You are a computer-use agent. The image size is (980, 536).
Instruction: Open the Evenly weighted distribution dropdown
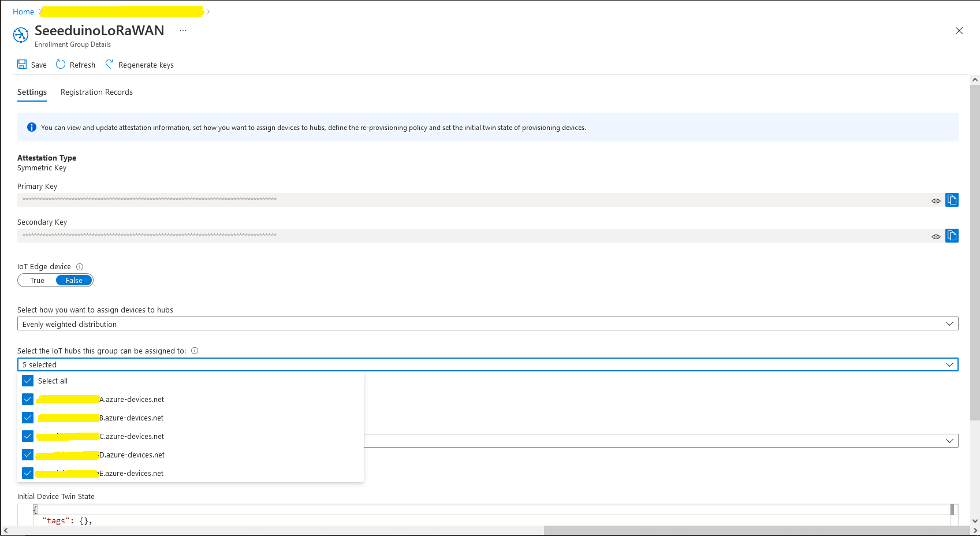(x=487, y=324)
